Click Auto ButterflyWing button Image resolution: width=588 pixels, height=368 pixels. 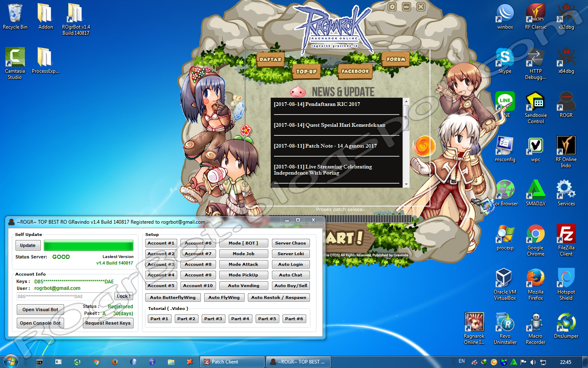point(173,298)
